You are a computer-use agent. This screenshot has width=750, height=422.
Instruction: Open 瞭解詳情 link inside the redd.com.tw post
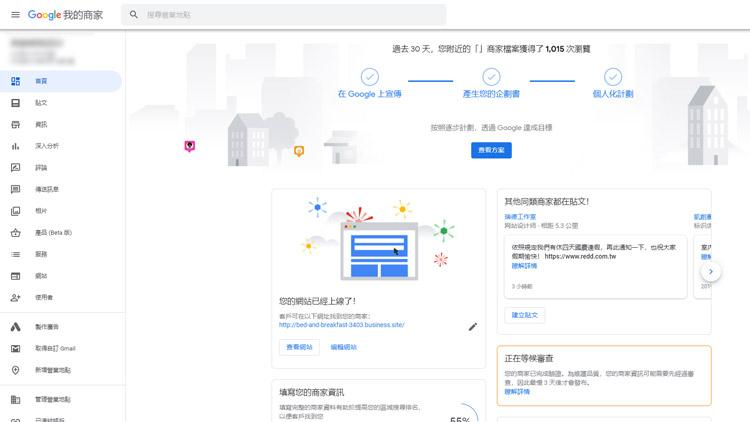pos(524,266)
